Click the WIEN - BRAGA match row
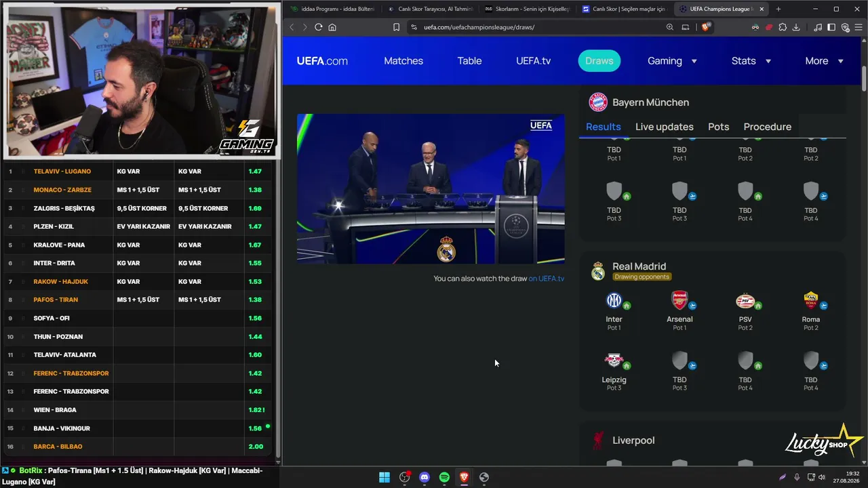 (138, 410)
